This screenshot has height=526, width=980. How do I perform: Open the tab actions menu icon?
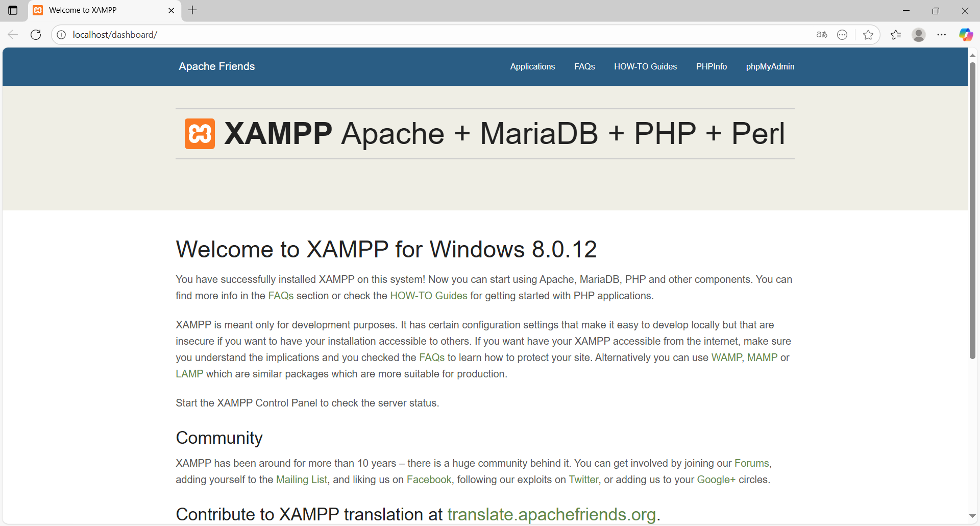coord(13,10)
